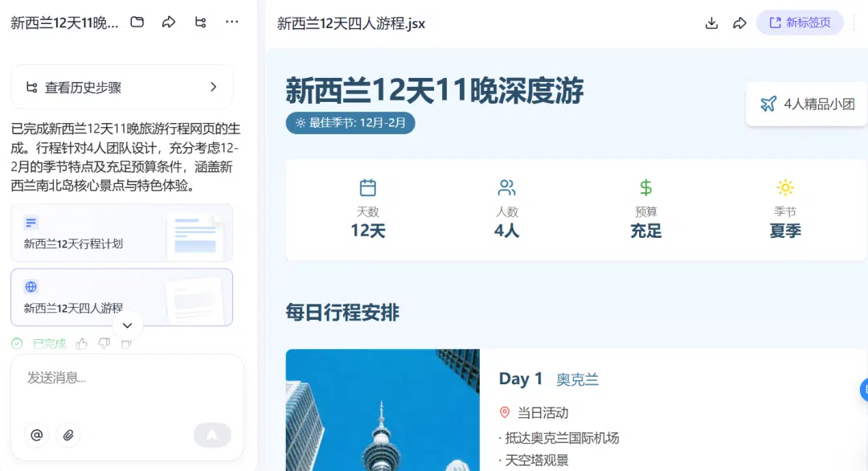Open the three-dots more options menu
Image resolution: width=868 pixels, height=471 pixels.
pyautogui.click(x=232, y=23)
